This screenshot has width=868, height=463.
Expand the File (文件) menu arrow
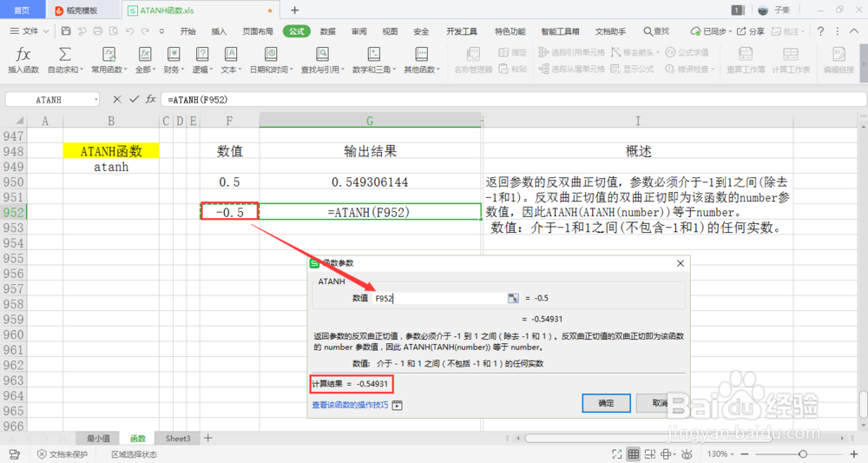point(46,31)
